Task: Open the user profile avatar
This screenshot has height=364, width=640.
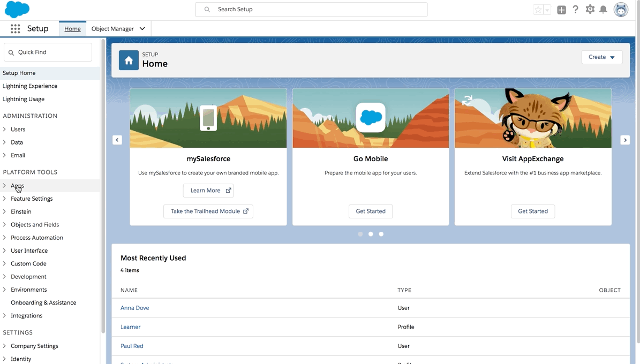Action: (621, 10)
